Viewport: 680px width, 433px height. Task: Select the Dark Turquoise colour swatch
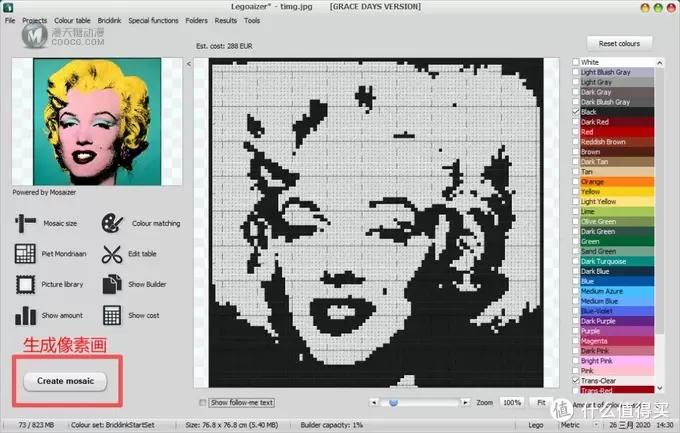[x=617, y=261]
